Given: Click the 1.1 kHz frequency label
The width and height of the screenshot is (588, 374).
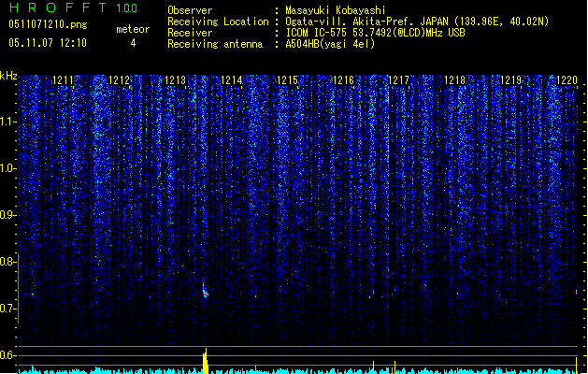Looking at the screenshot, I should click(8, 122).
